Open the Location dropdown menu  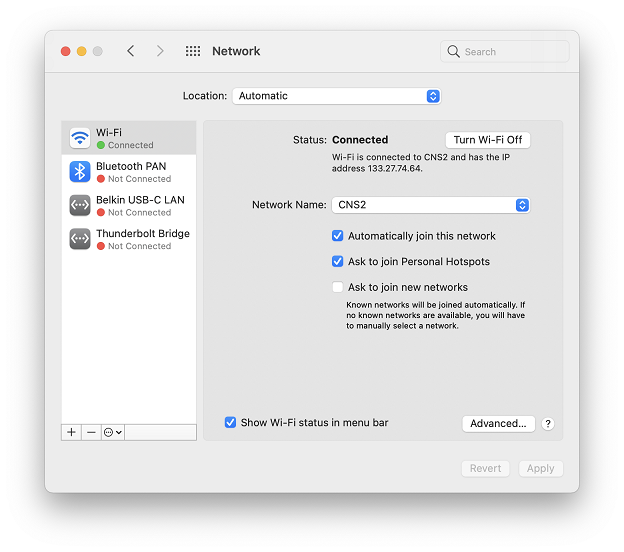click(x=336, y=96)
